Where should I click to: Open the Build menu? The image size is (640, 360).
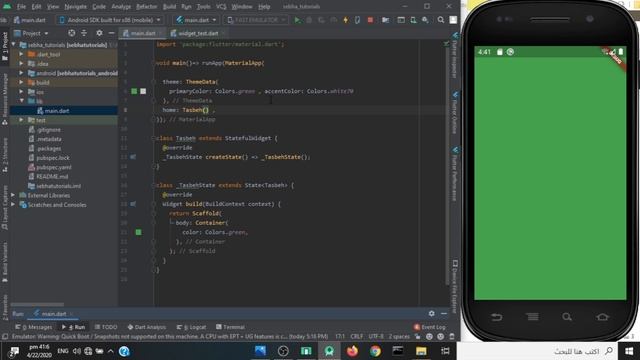coord(169,6)
